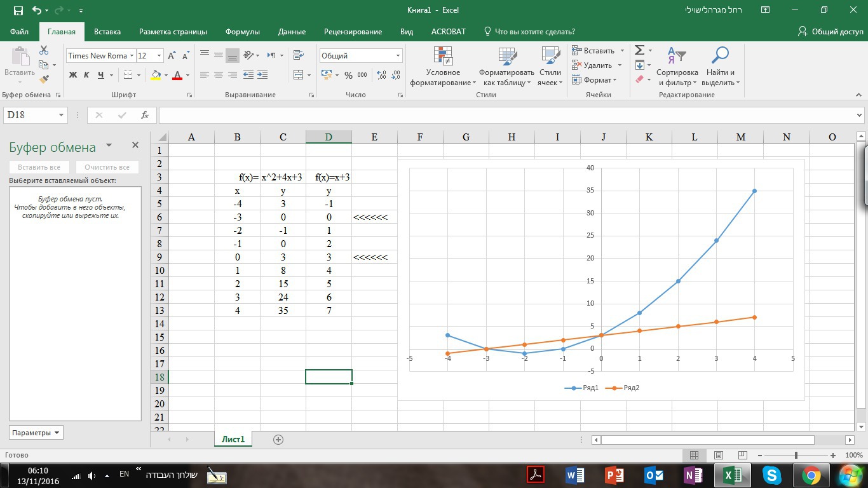The width and height of the screenshot is (868, 488).
Task: Open the Параметры dropdown in clipboard pane
Action: [36, 433]
